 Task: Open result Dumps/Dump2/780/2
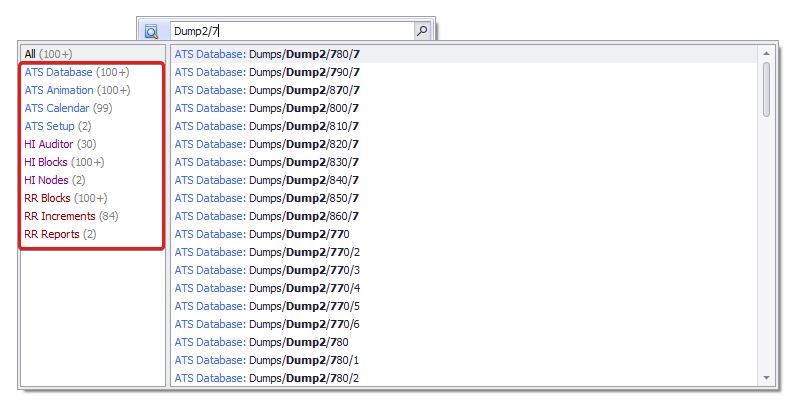[x=464, y=378]
